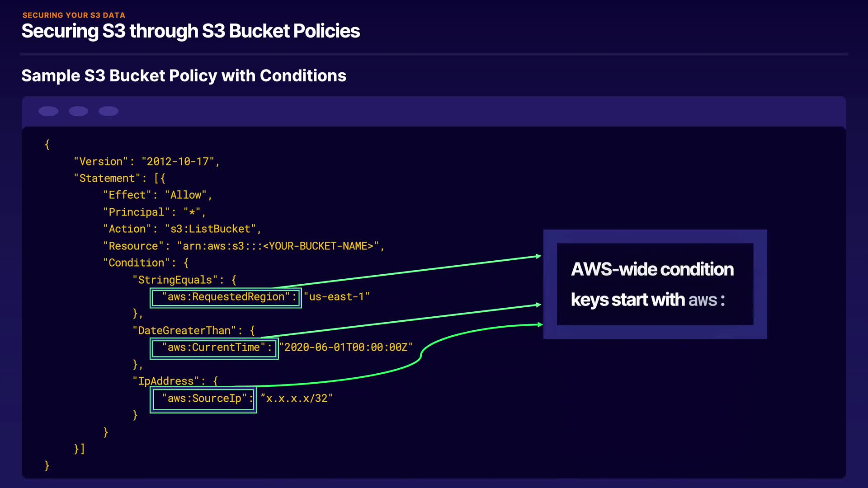Click the third oval dot in window header
Image resolution: width=868 pixels, height=488 pixels.
(x=108, y=111)
